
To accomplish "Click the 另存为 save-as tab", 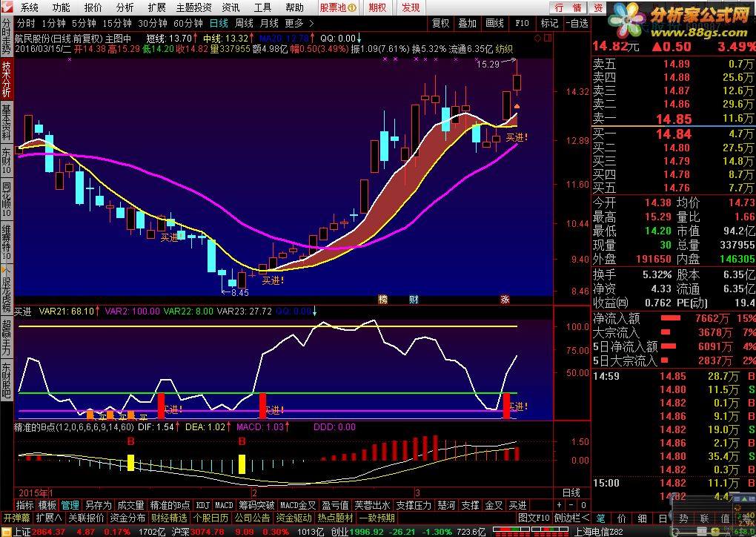I will pyautogui.click(x=99, y=505).
